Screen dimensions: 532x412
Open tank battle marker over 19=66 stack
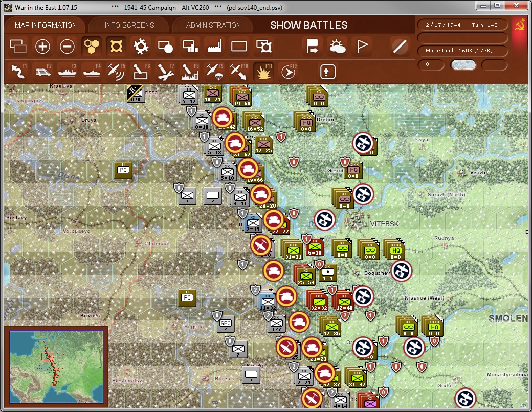point(248,169)
